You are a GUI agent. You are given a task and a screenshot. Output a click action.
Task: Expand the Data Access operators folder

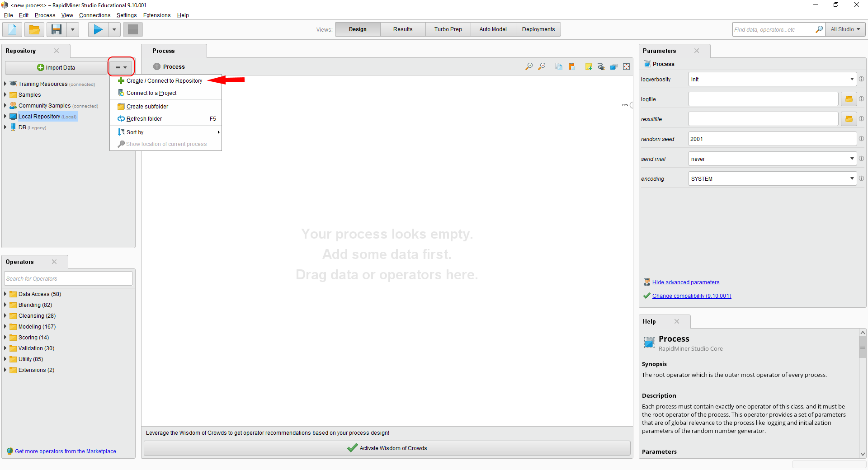coord(5,294)
